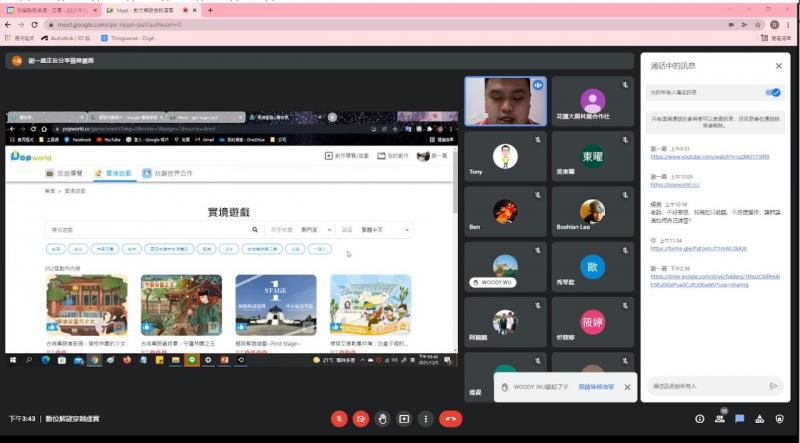Open the first game card with brick building
800x443 pixels.
click(x=87, y=305)
